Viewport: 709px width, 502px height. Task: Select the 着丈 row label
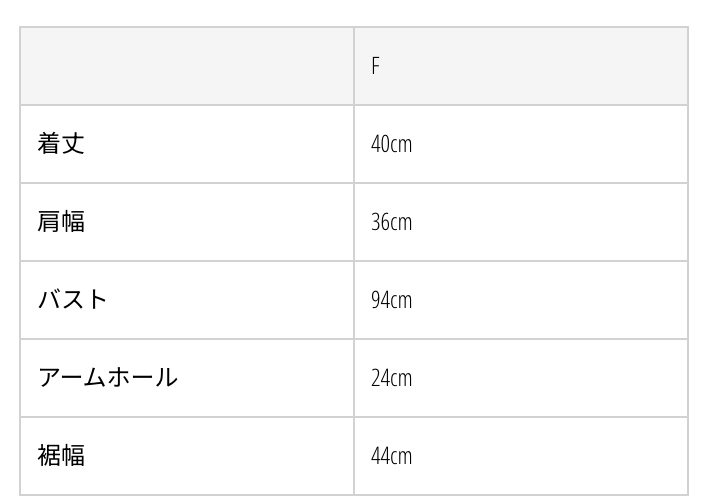(61, 144)
